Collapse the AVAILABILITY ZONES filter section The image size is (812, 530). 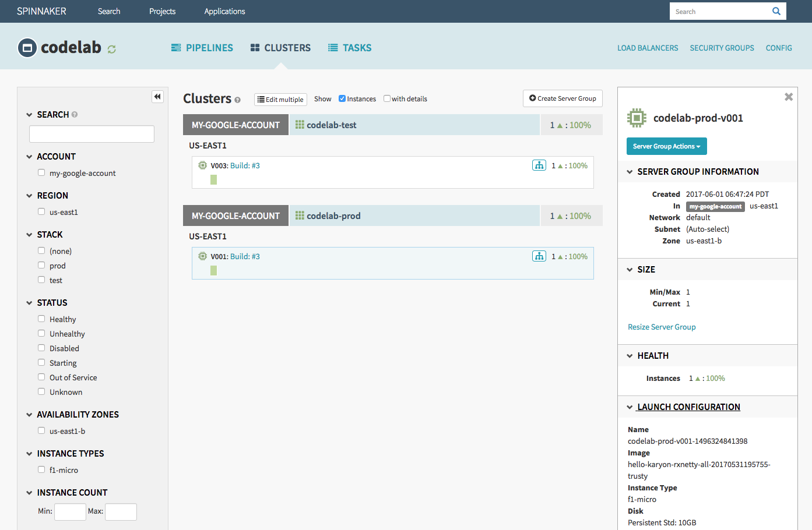click(29, 415)
